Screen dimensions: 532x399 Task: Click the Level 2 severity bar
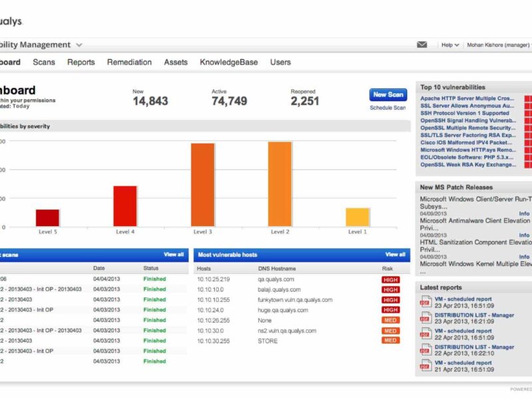pyautogui.click(x=280, y=184)
